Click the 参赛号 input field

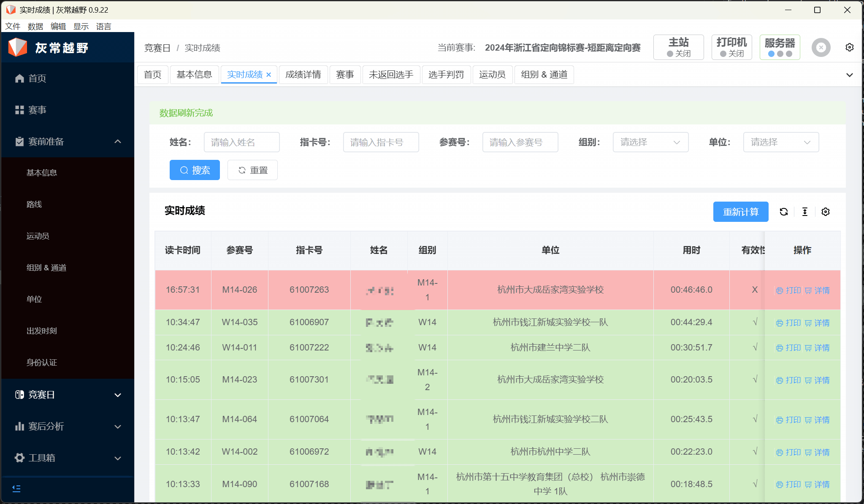click(520, 142)
